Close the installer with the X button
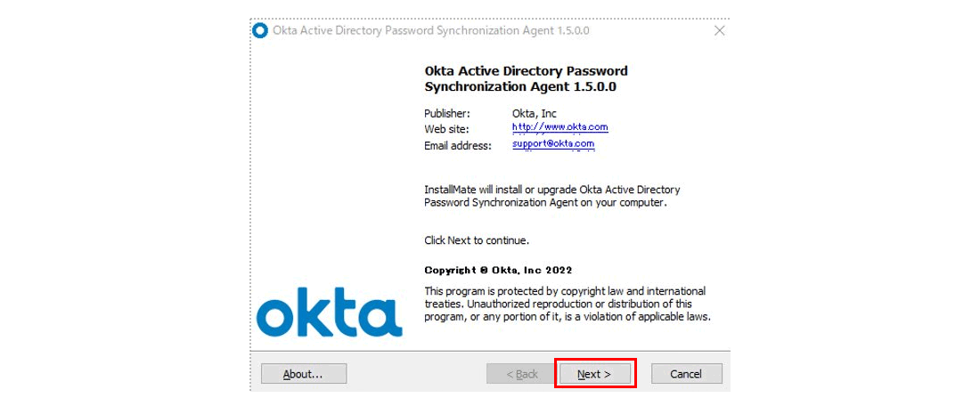The image size is (980, 406). [719, 30]
